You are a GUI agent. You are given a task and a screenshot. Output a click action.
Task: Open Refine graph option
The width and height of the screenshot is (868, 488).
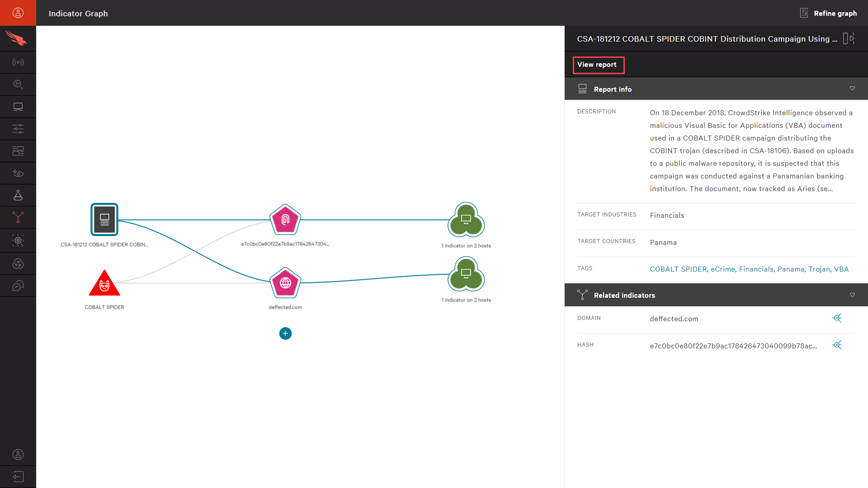coord(829,13)
